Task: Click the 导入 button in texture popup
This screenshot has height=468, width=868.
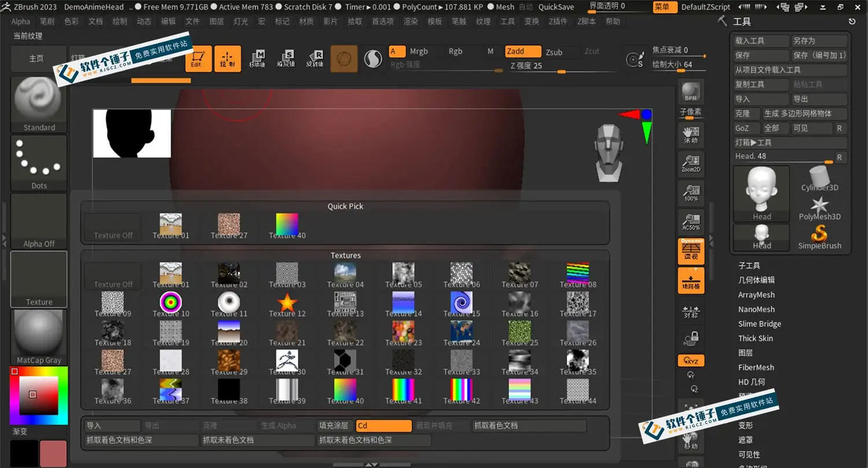Action: [x=113, y=426]
